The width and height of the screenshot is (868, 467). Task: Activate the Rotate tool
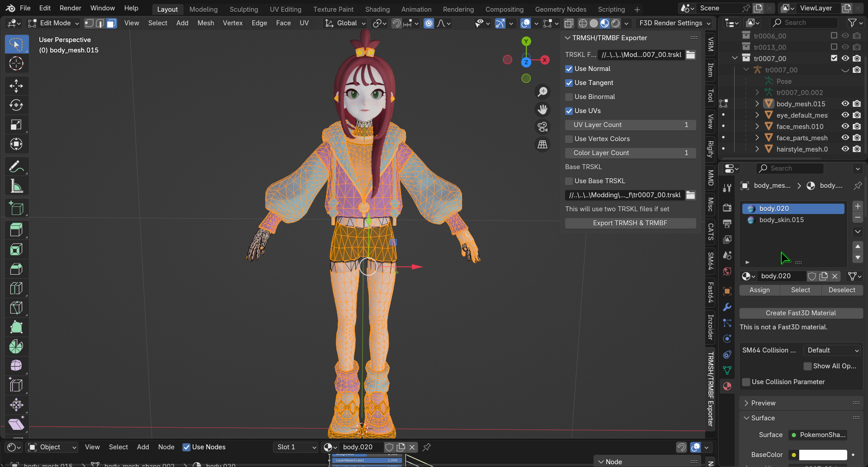click(16, 105)
